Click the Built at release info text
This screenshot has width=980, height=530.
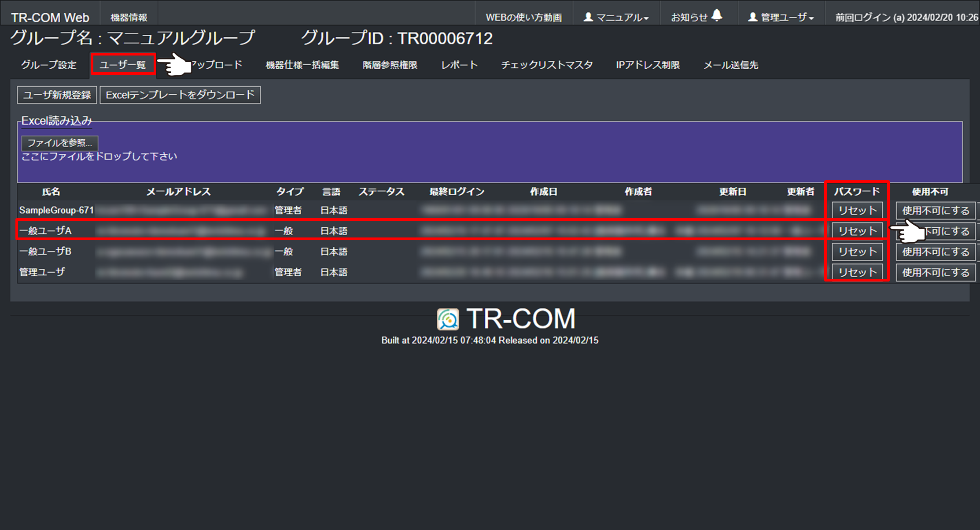[x=490, y=340]
